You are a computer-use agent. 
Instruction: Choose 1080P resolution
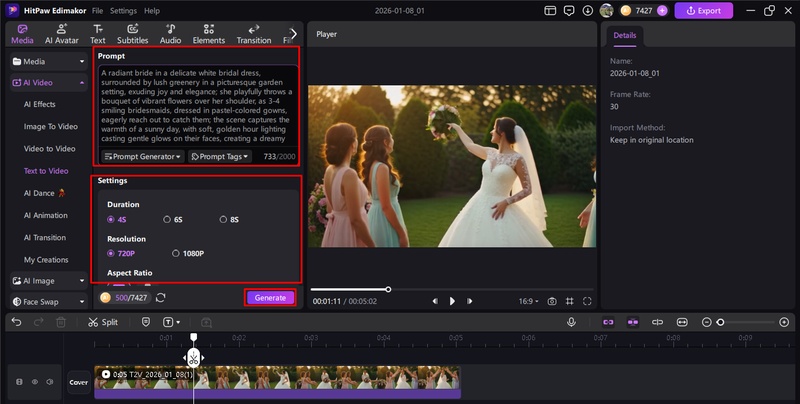pyautogui.click(x=176, y=254)
